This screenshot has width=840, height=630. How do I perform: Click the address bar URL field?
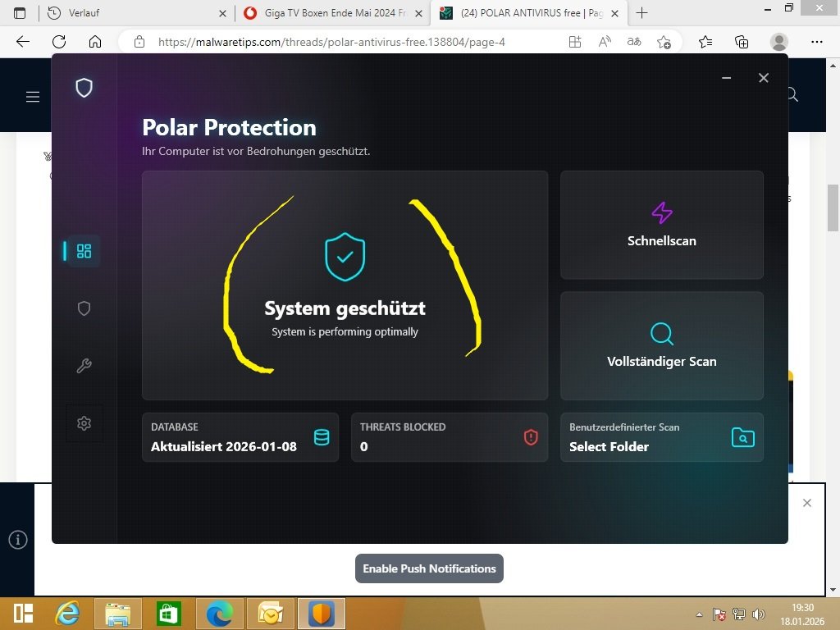(x=331, y=42)
